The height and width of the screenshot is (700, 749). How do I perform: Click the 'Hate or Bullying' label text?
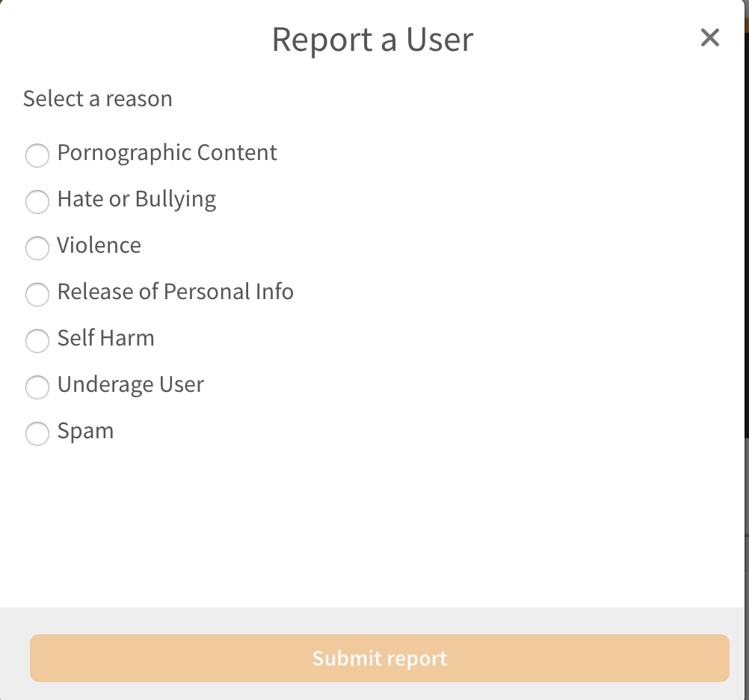(137, 200)
